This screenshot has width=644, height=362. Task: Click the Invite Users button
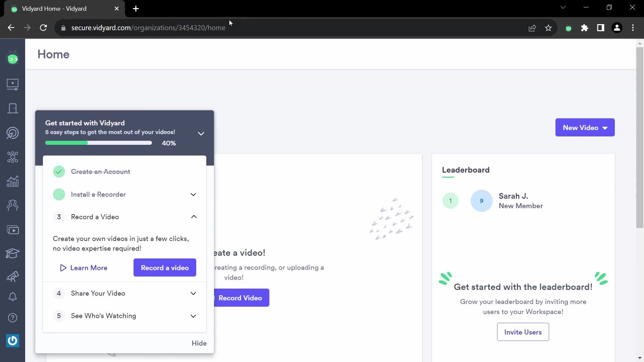523,332
